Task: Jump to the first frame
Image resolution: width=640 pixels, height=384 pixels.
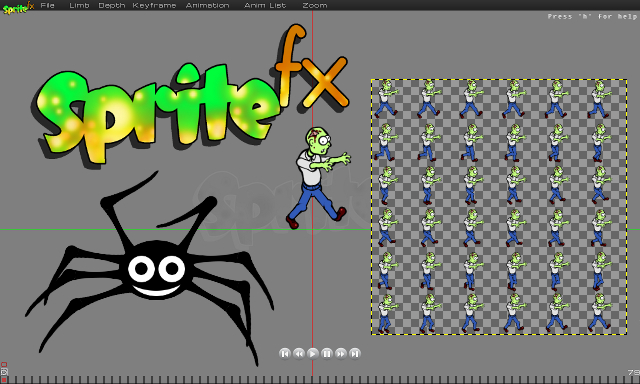Action: pos(285,353)
